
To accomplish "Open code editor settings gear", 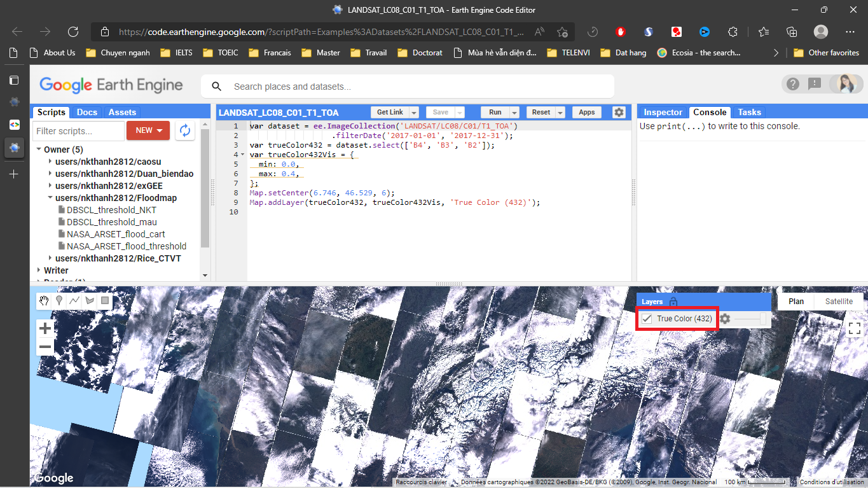I will (619, 112).
